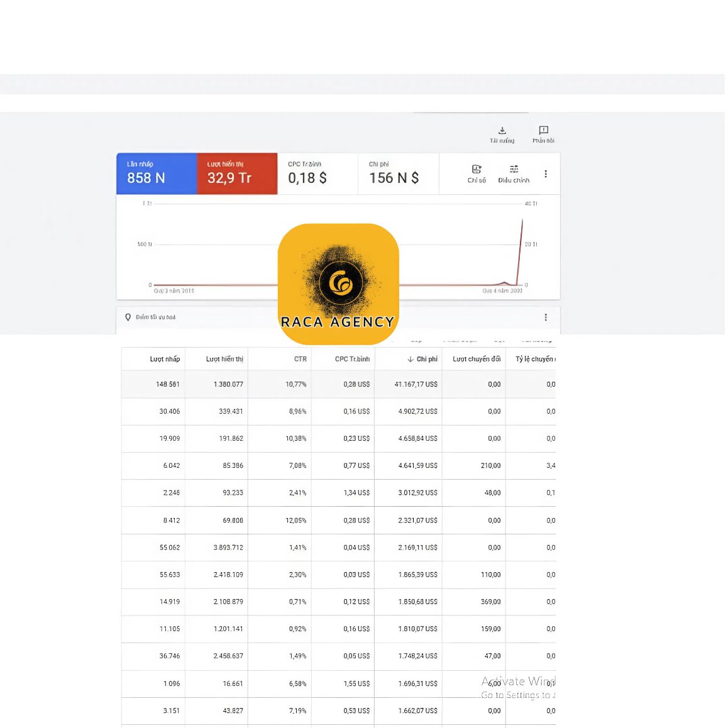Click the cost cell 1.748,24 US$
728x728 pixels.
(x=417, y=656)
